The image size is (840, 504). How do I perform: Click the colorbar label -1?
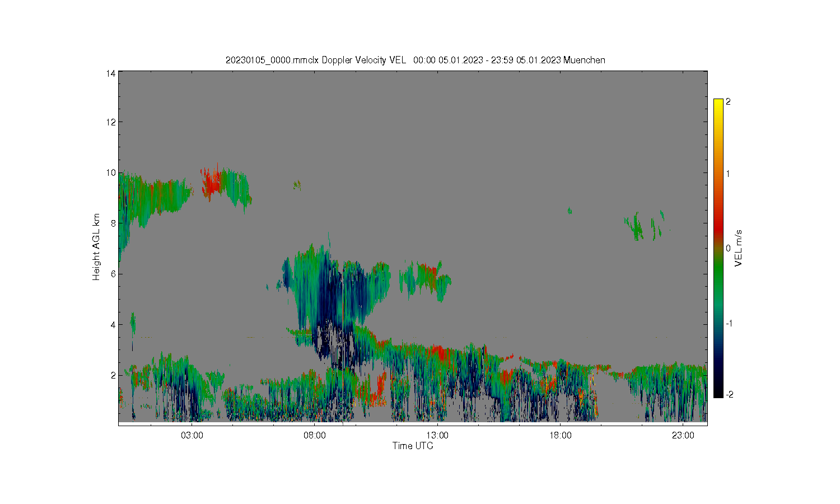729,324
